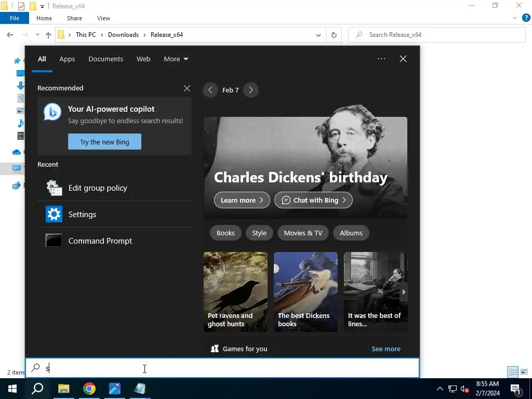Screen dimensions: 532x399
Task: Show more story cards with the arrow
Action: pos(403,292)
